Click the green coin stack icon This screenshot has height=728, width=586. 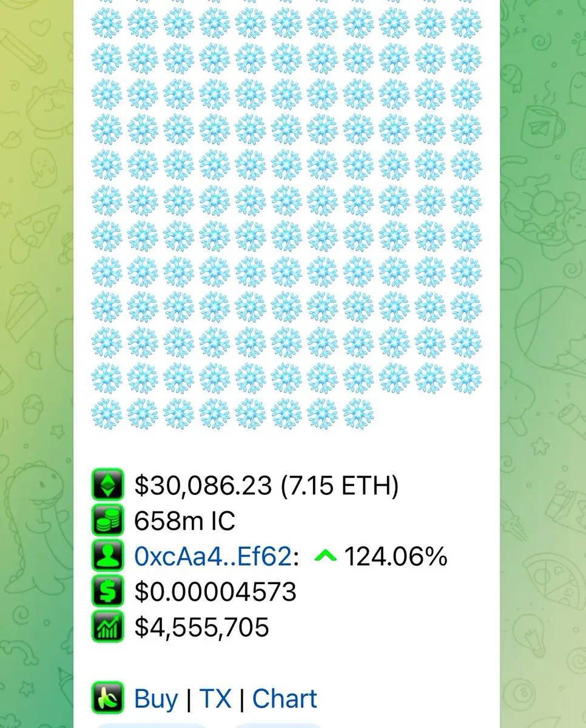pyautogui.click(x=107, y=520)
